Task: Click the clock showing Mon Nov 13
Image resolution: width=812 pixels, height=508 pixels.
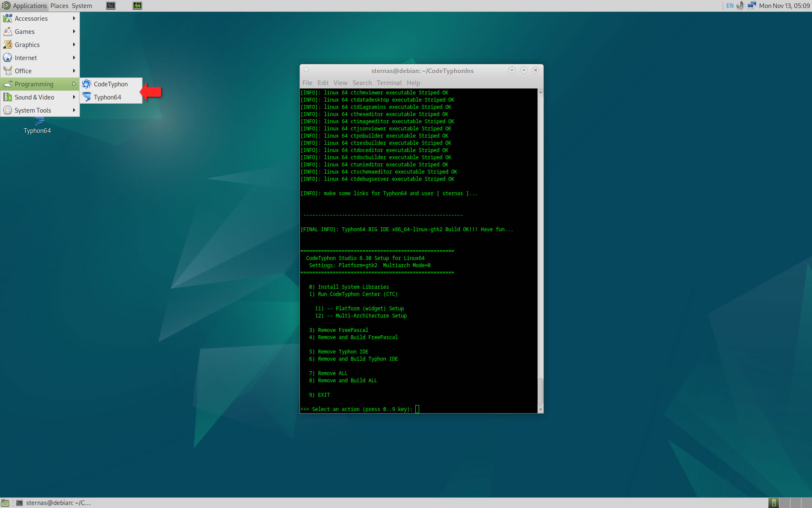Action: click(785, 6)
